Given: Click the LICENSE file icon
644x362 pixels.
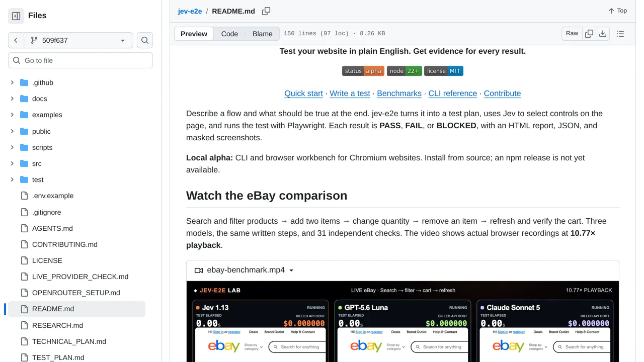Looking at the screenshot, I should (x=24, y=260).
